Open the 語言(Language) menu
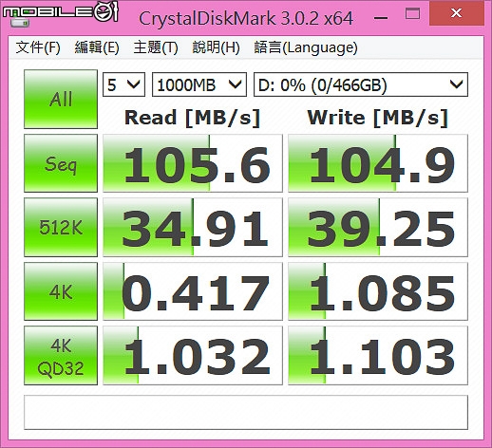The image size is (492, 448). 306,47
